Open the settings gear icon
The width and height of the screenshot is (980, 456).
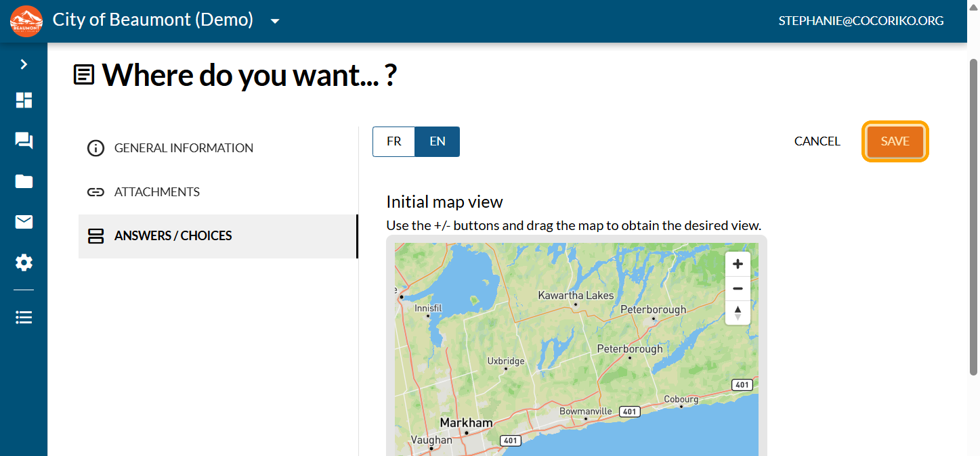point(24,263)
